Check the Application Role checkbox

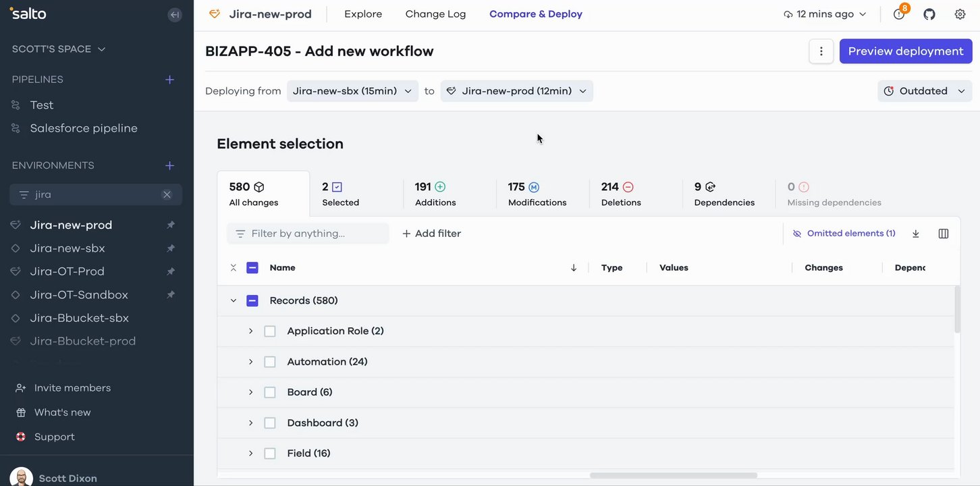click(x=270, y=331)
